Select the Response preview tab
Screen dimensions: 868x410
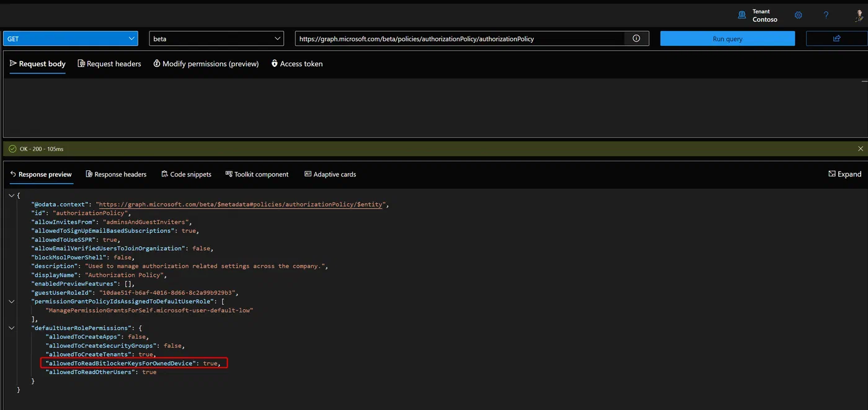tap(41, 174)
